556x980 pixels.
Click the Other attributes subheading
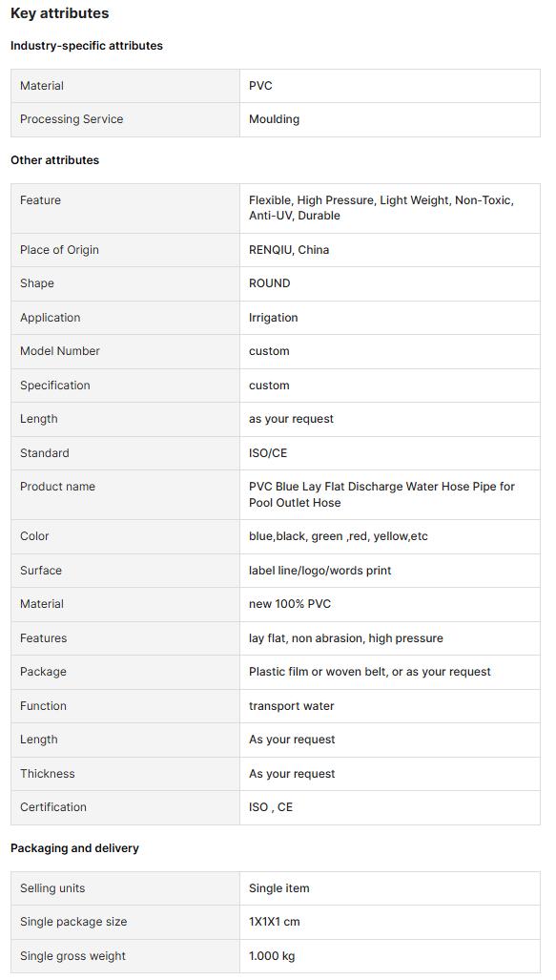pos(55,160)
